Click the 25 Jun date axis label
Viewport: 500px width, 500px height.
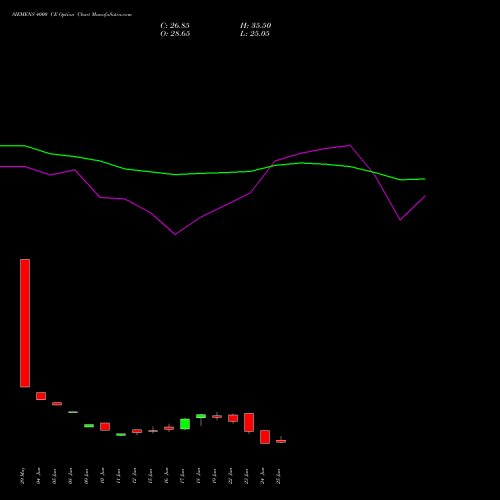point(278,476)
